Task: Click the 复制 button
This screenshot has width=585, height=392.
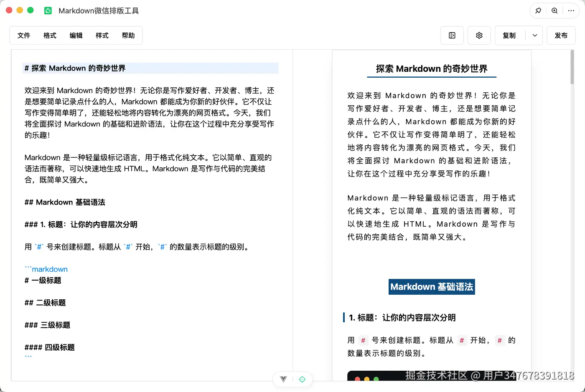Action: pos(509,35)
